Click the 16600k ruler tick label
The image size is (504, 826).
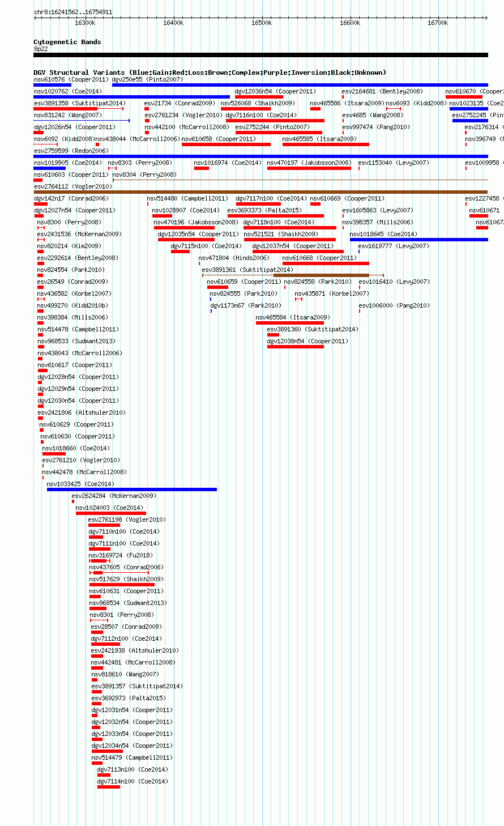pos(350,23)
